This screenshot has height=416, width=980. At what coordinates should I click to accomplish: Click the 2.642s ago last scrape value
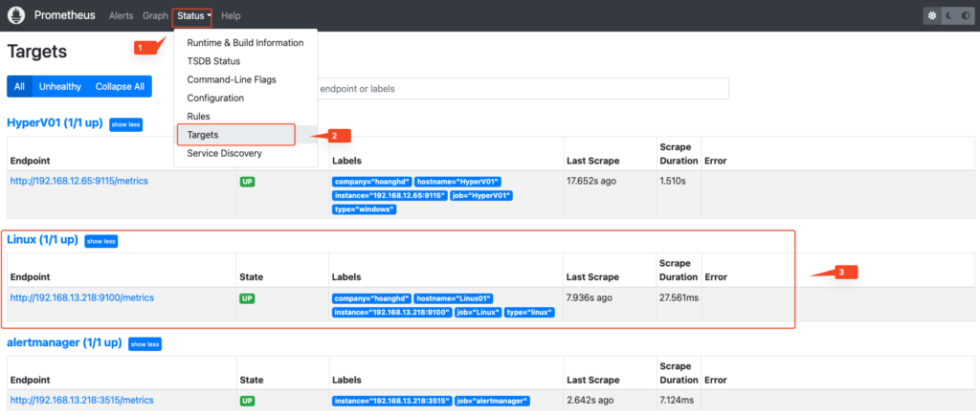592,400
